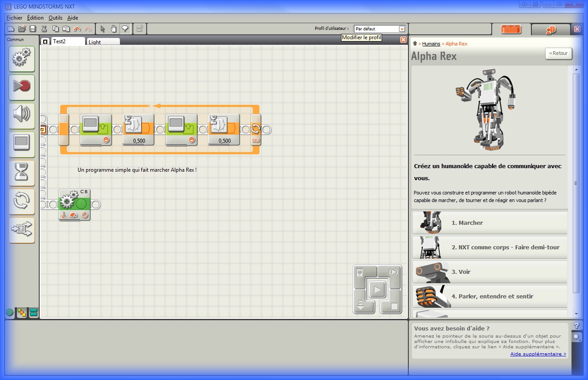The height and width of the screenshot is (380, 588).
Task: Switch to Common palette green circle tab
Action: [9, 313]
